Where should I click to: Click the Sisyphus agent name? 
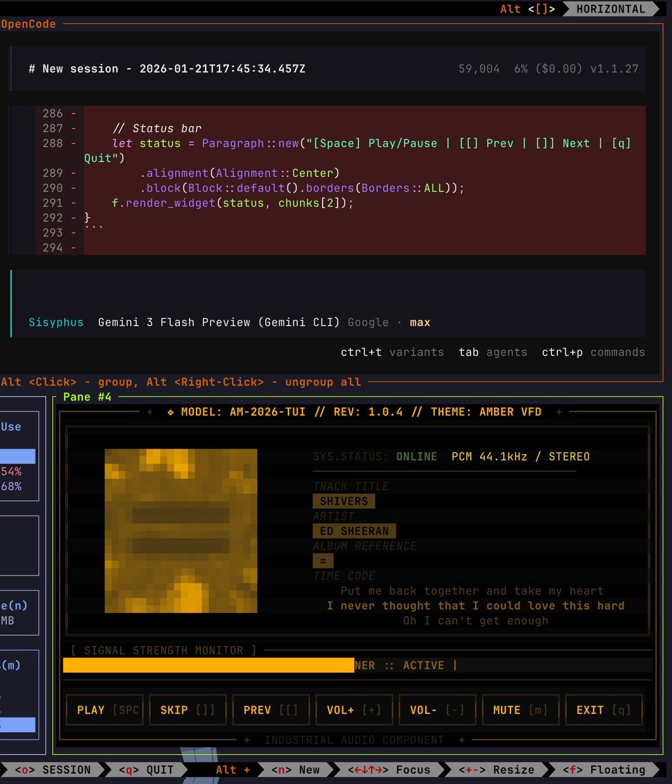(x=56, y=322)
